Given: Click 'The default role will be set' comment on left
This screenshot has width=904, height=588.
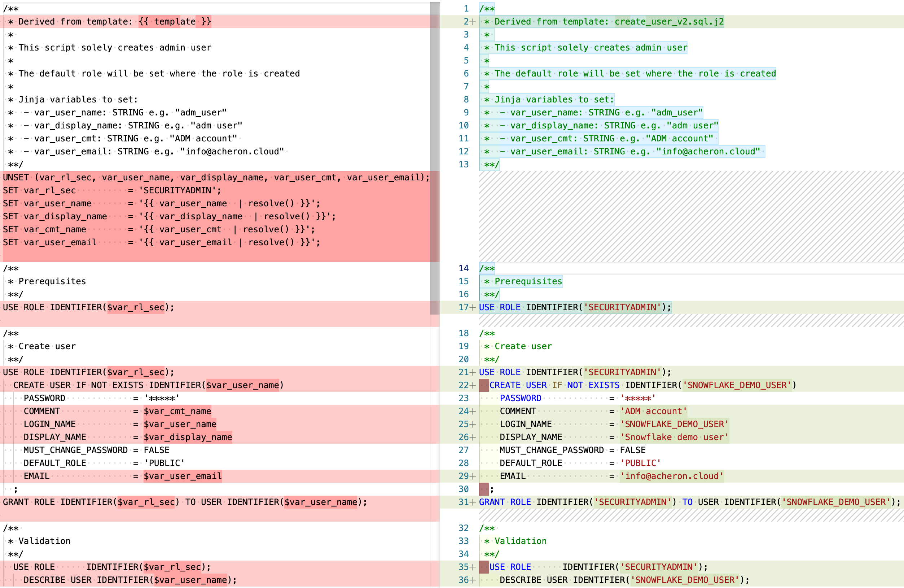Looking at the screenshot, I should [x=159, y=74].
